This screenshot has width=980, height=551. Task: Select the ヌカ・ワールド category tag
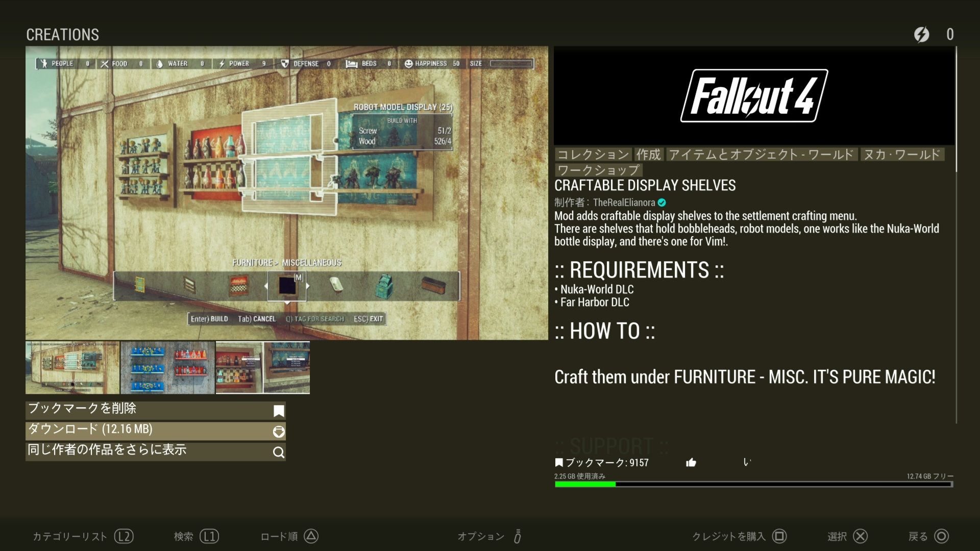(902, 154)
